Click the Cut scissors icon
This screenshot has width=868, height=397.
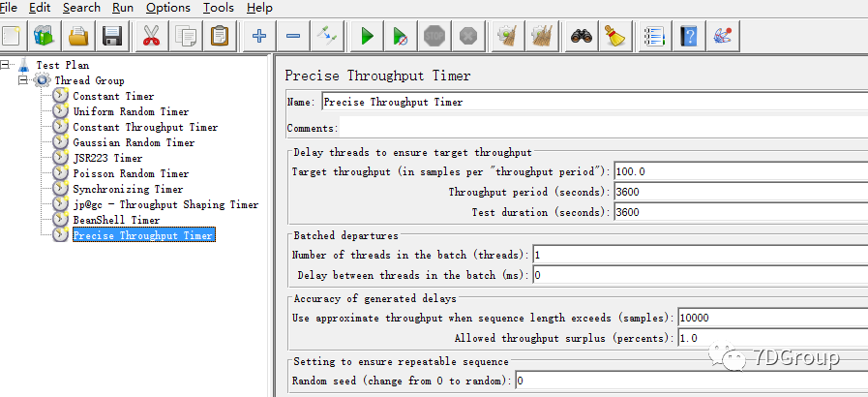[x=151, y=37]
